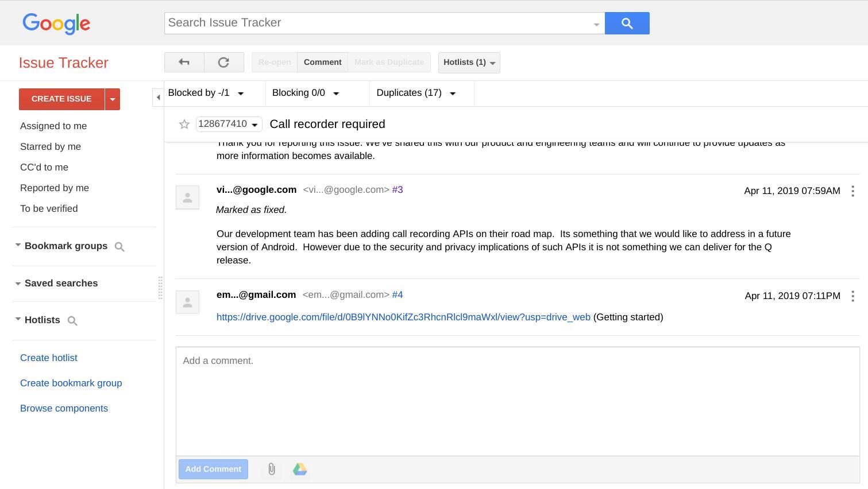
Task: Click the Issue Tracker title
Action: [x=64, y=63]
